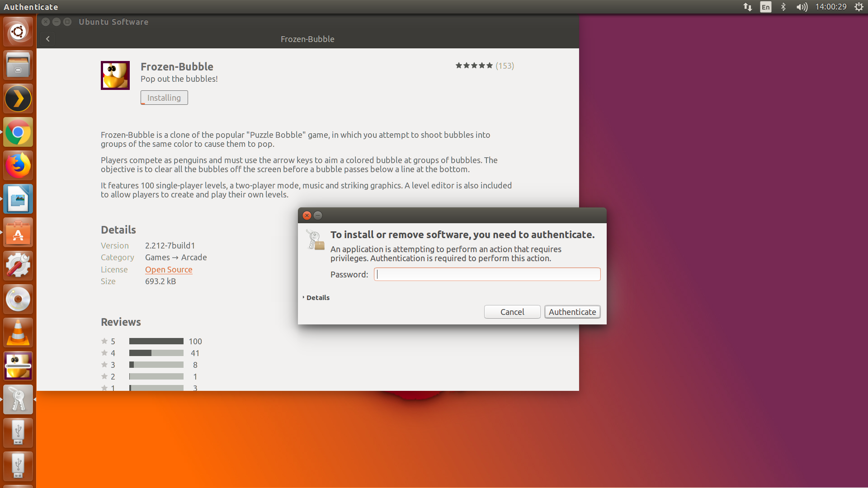Expand the Details section in authentication dialog
Viewport: 868px width, 488px height.
[x=316, y=297]
